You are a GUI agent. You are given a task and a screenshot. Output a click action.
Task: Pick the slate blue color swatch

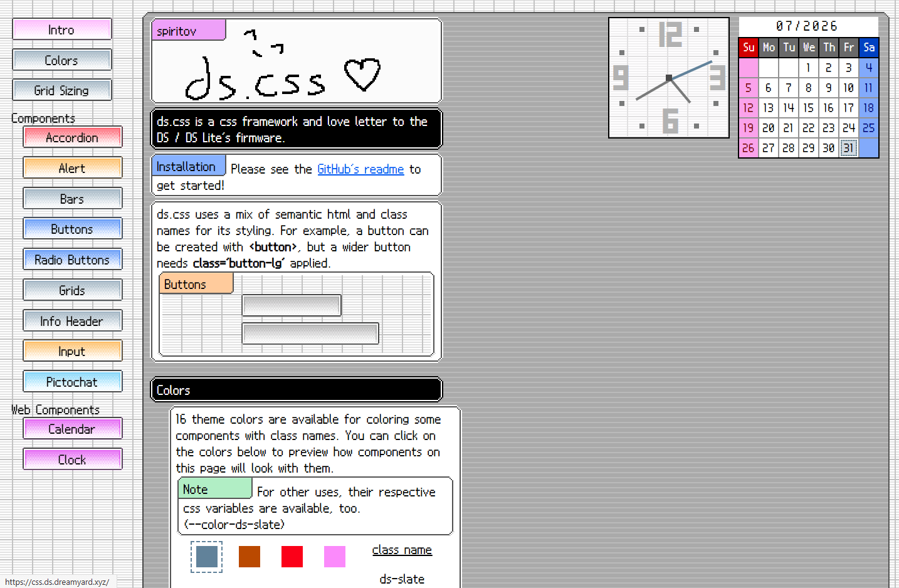pos(207,557)
